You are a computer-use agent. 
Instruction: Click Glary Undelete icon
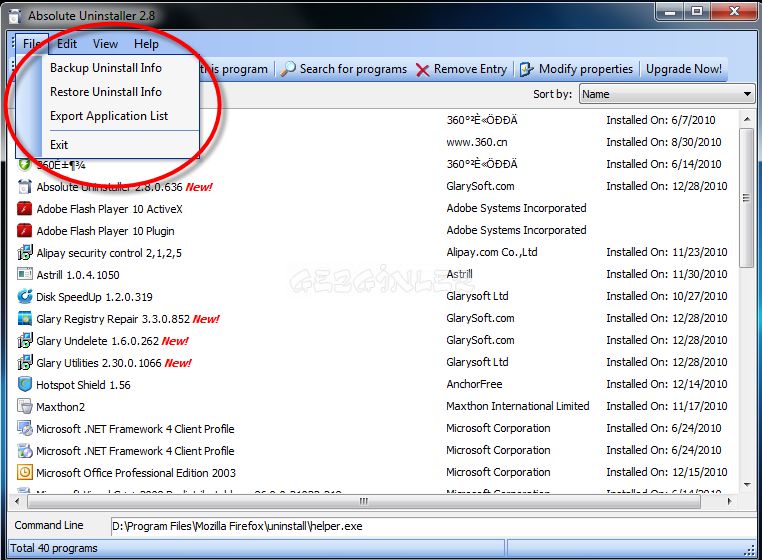pyautogui.click(x=24, y=341)
